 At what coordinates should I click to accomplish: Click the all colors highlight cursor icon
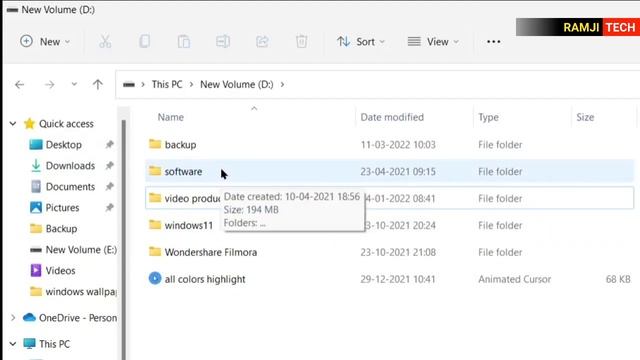click(155, 278)
